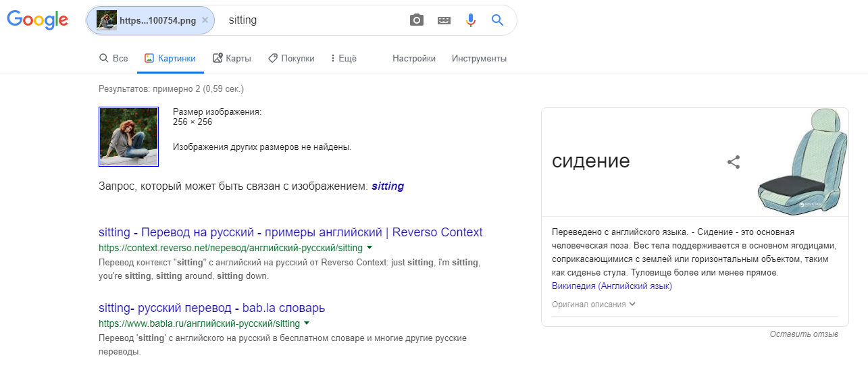Open Настройки search settings

click(x=414, y=59)
